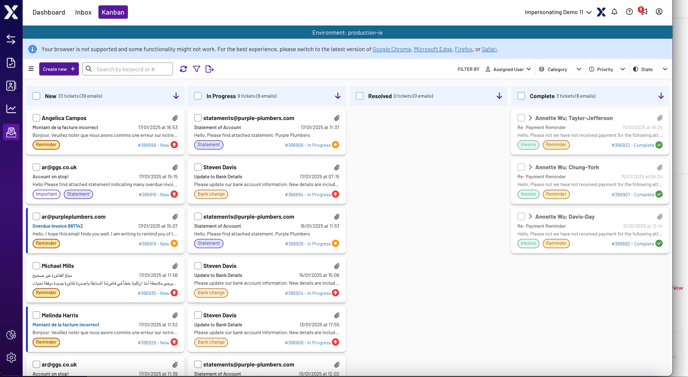The height and width of the screenshot is (377, 688).
Task: Check the Melinda Harris ticket checkbox
Action: point(36,315)
